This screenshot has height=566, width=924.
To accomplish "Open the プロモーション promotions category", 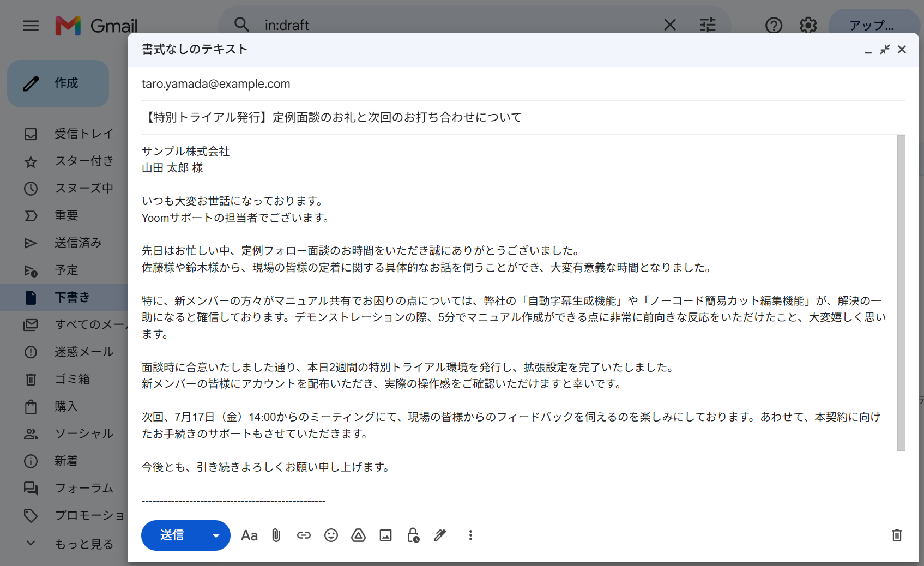I will pos(64,515).
